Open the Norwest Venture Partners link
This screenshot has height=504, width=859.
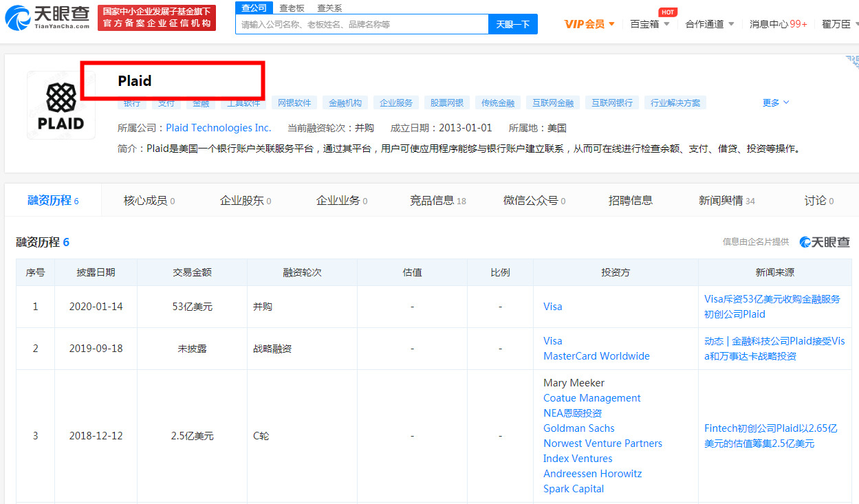(603, 443)
